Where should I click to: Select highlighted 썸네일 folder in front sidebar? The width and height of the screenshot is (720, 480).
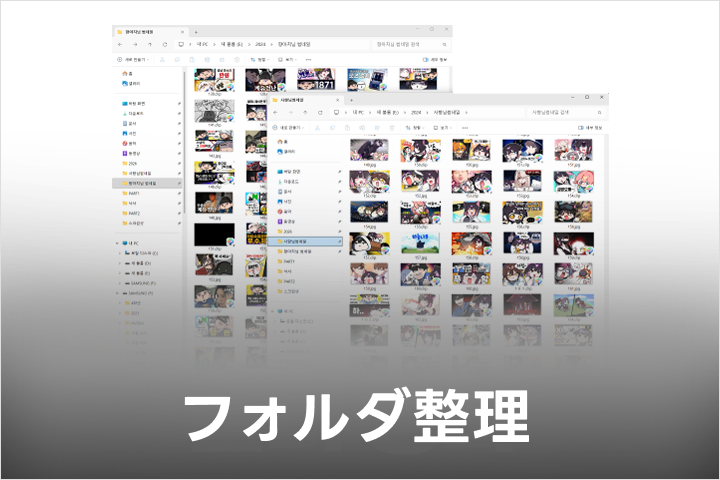305,242
